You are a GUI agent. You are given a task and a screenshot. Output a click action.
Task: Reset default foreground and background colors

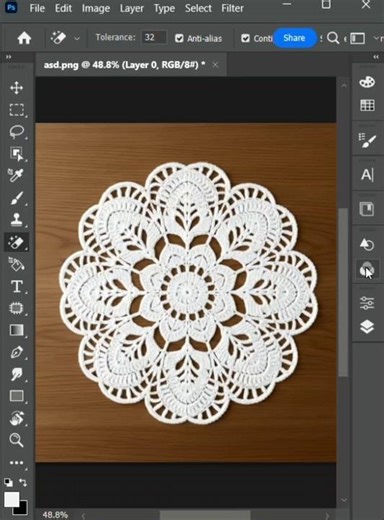click(8, 482)
